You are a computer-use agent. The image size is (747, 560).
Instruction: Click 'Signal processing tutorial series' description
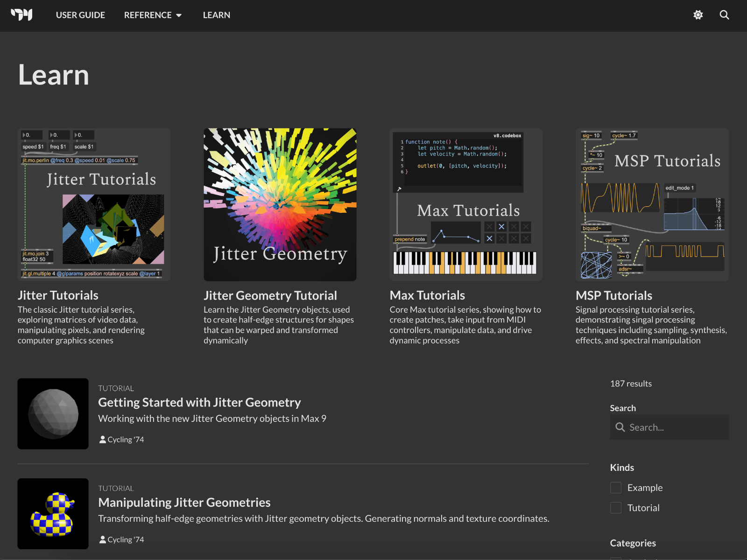click(651, 325)
